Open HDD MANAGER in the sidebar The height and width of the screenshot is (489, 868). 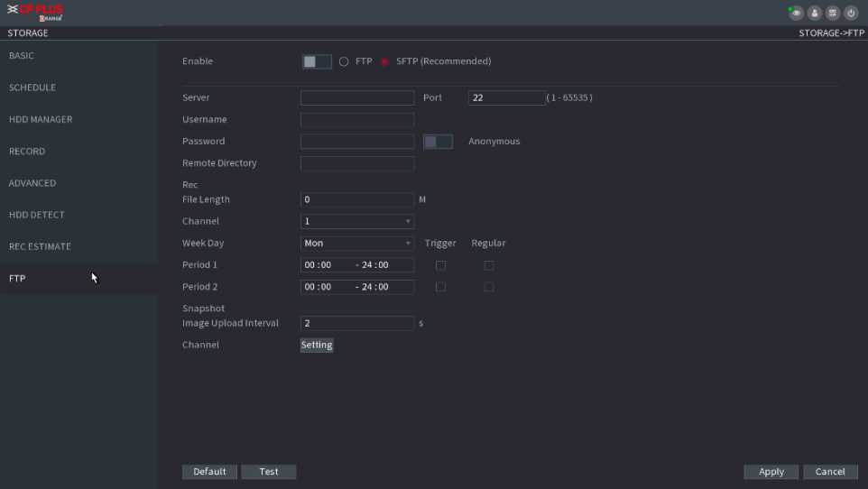tap(41, 119)
